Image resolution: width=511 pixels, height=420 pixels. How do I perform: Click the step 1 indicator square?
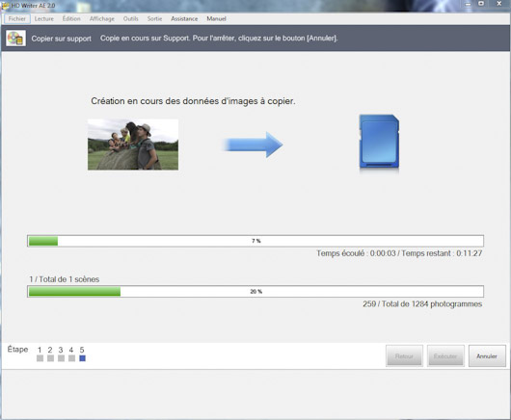(40, 358)
